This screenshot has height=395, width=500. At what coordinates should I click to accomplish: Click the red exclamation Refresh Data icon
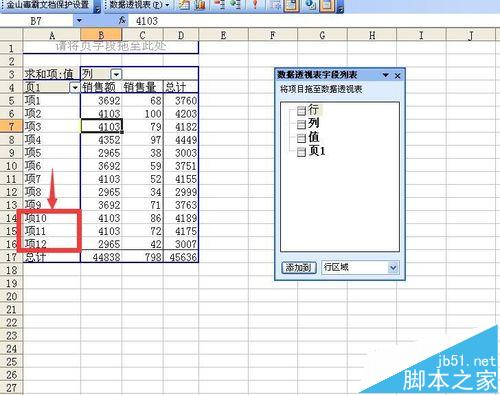[255, 5]
